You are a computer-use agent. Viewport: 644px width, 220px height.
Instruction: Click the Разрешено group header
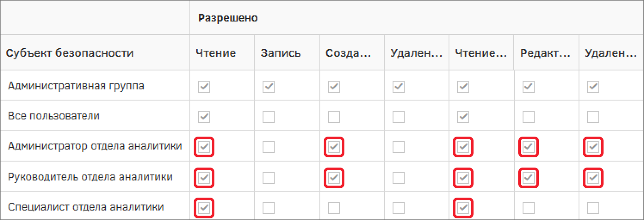(x=228, y=18)
